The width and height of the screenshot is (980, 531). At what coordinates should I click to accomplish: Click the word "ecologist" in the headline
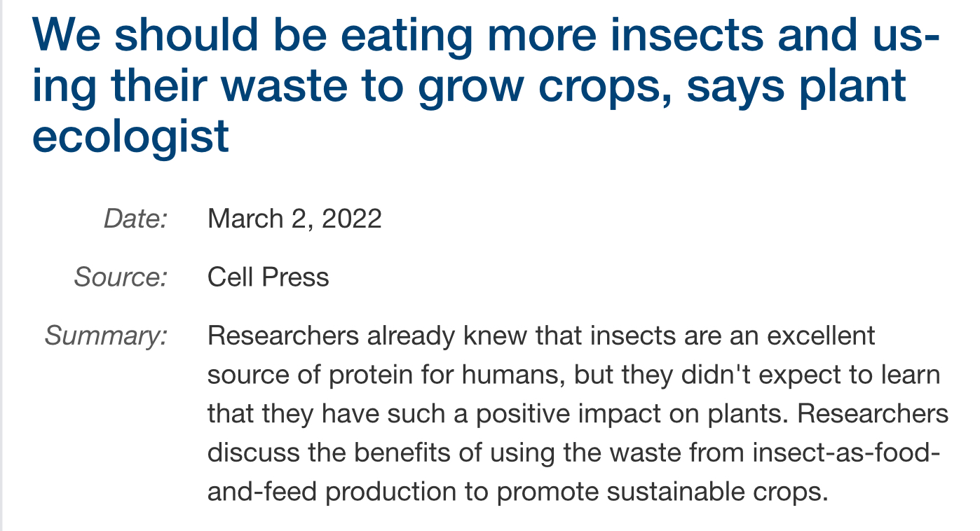click(130, 136)
